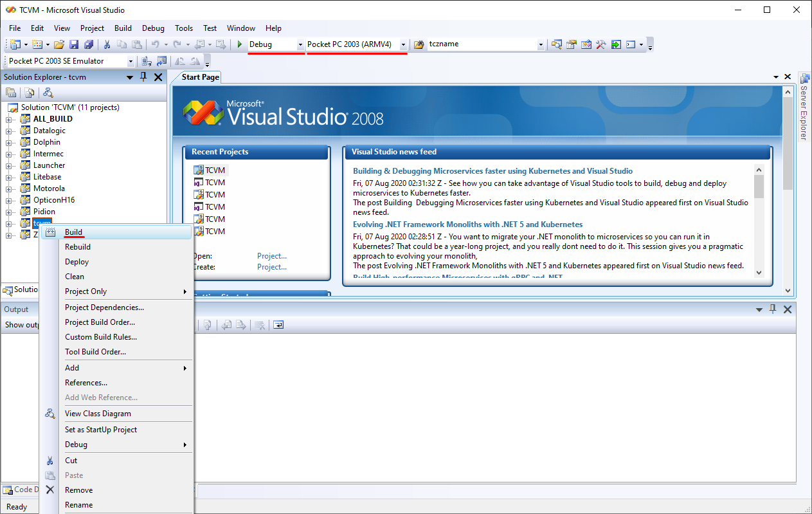Open Solution Explorer window position dropdown arrow
This screenshot has width=812, height=514.
tap(130, 77)
